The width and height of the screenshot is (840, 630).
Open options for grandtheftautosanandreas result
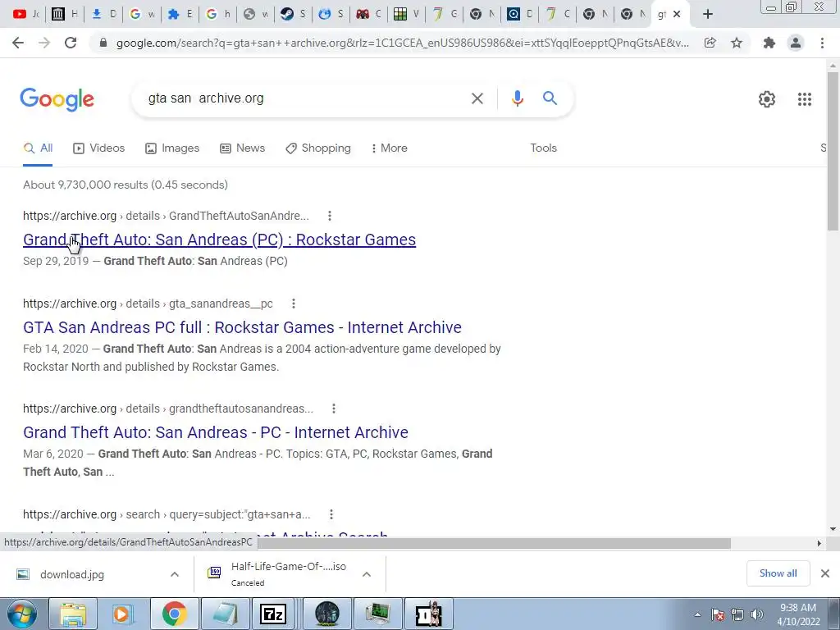click(x=333, y=409)
